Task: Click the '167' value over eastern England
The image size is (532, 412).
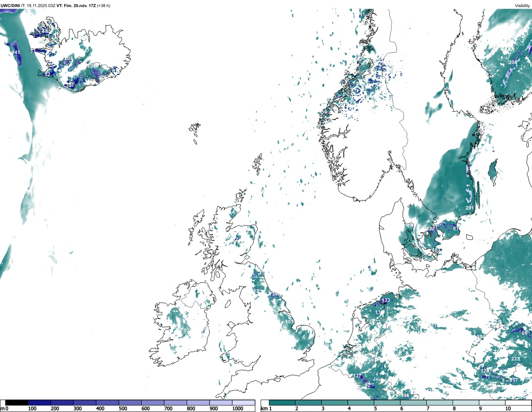Action: pos(290,322)
